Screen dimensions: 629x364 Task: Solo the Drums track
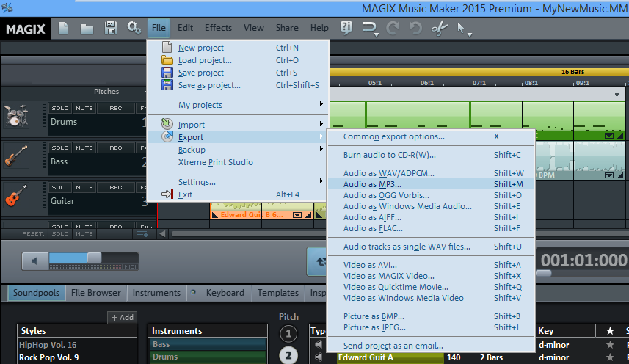point(59,108)
